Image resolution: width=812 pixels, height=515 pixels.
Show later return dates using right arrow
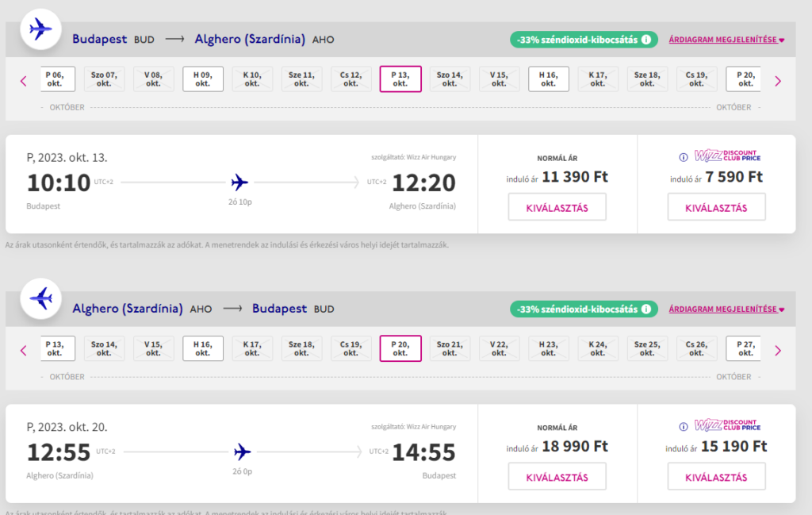coord(777,350)
